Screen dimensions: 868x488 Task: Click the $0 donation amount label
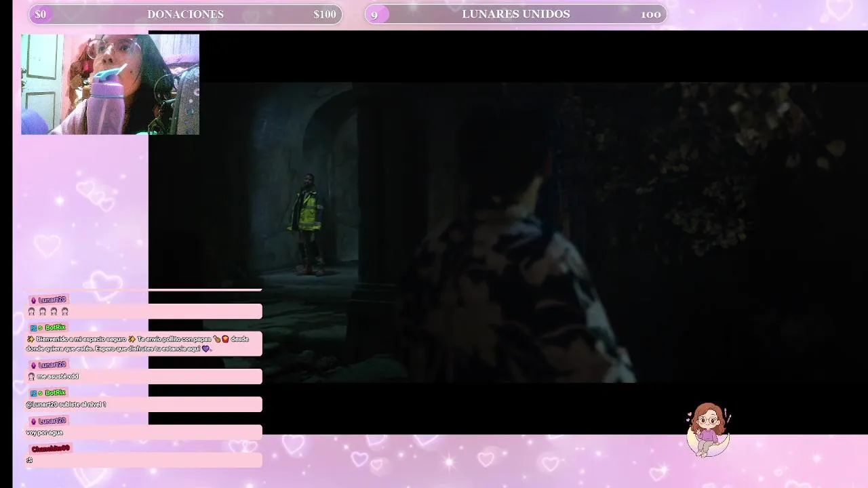click(41, 14)
